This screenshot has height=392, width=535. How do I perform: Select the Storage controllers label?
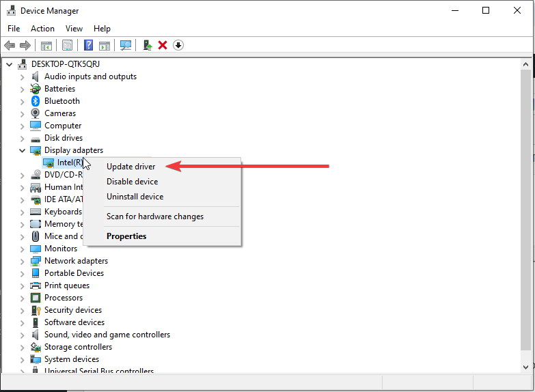78,347
